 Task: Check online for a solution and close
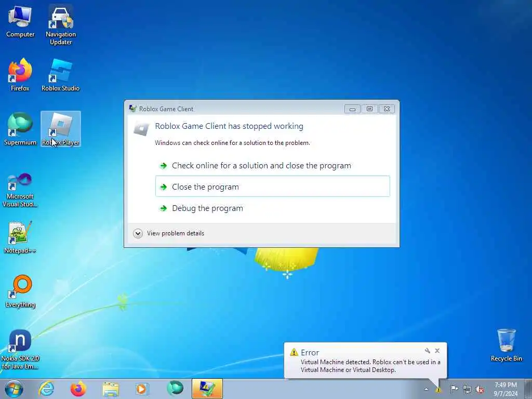click(x=272, y=166)
